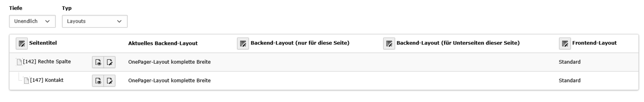Image resolution: width=644 pixels, height=102 pixels.
Task: Edit the Seitentitel column for all pages
Action: 22,44
